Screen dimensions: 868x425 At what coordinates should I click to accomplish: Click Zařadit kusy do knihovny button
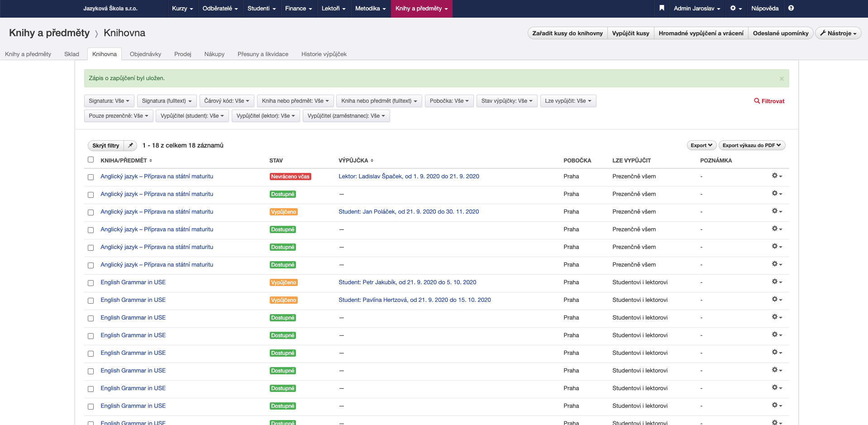pos(568,33)
